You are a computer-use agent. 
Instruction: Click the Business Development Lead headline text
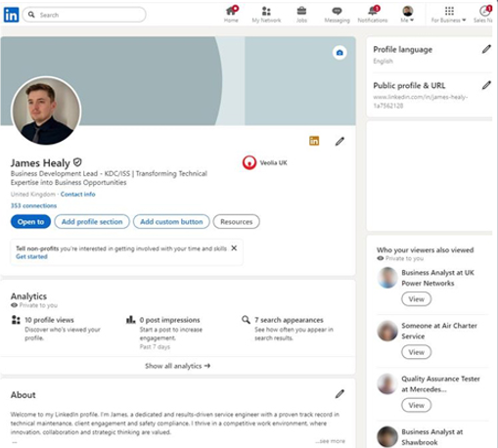click(109, 178)
